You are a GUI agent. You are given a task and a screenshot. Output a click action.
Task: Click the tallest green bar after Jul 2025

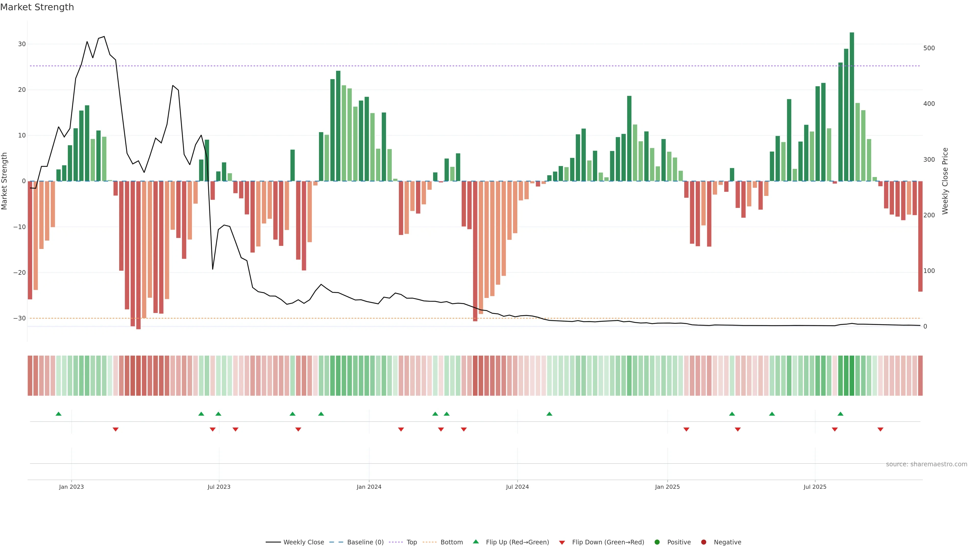pos(852,106)
